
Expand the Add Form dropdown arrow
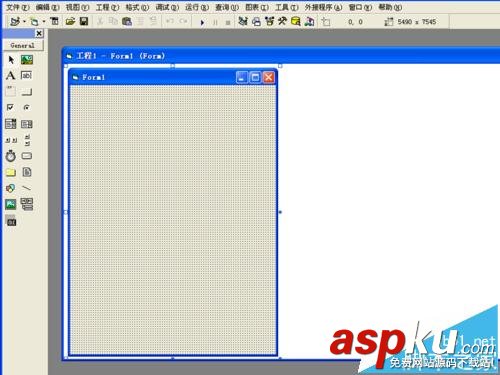[44, 22]
